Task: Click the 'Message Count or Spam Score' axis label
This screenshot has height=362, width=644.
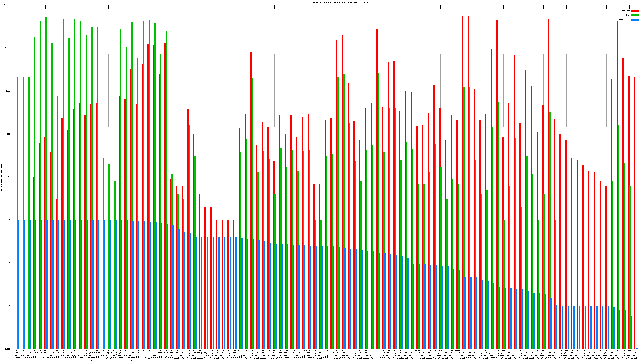Action: pos(1,177)
